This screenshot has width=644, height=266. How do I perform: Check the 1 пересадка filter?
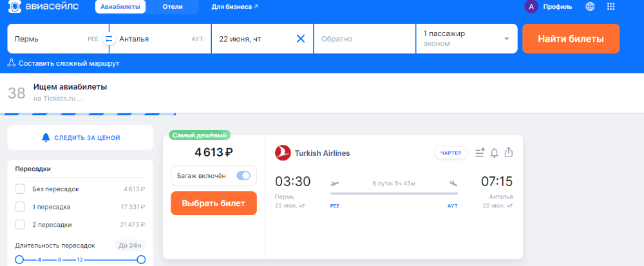[21, 207]
